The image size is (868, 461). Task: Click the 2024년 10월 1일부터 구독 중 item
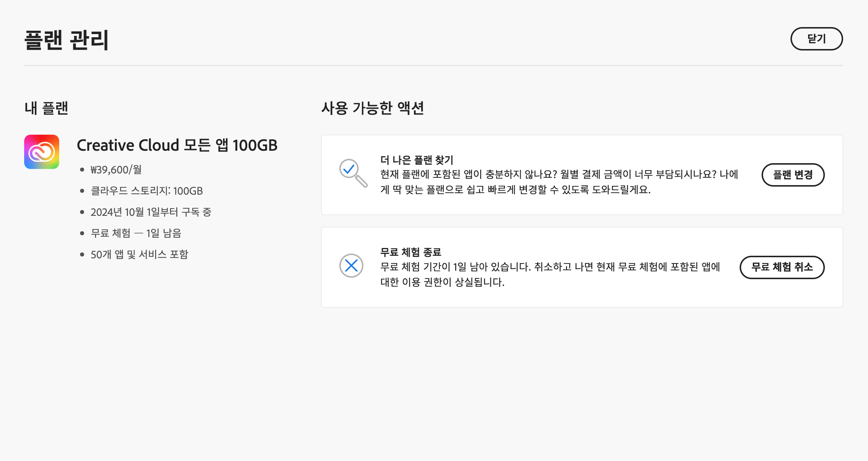[151, 212]
